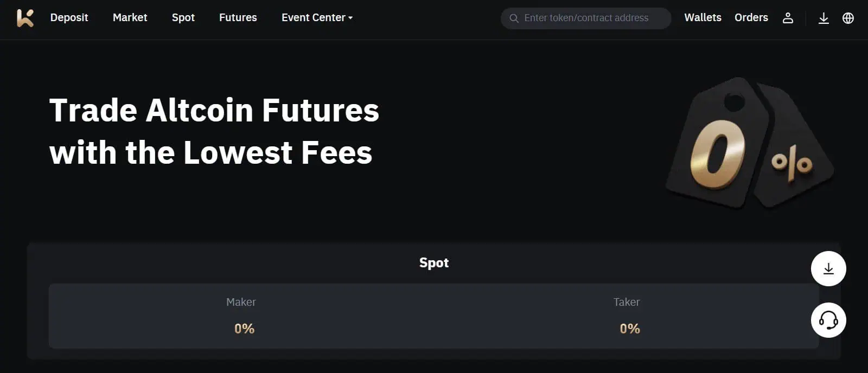Click the search magnifier icon

(514, 18)
